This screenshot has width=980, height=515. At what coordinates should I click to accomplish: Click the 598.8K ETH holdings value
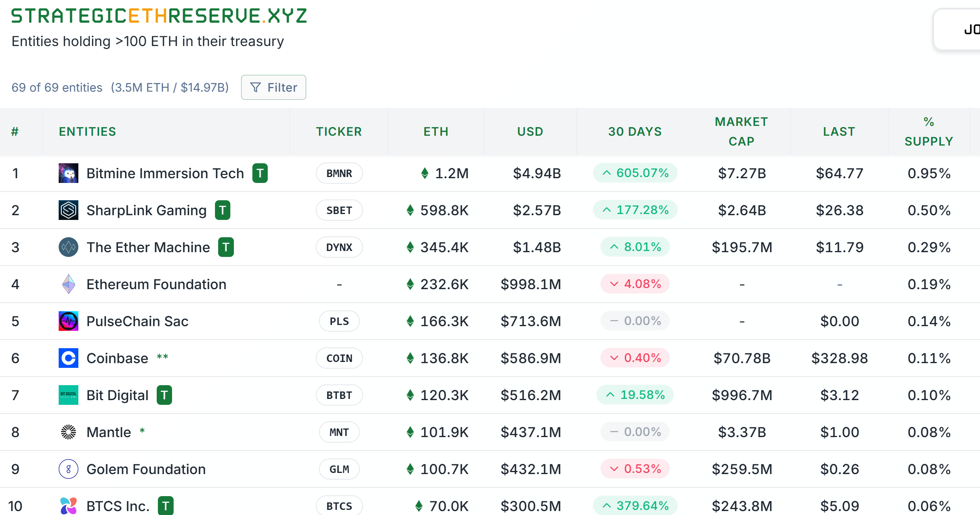click(444, 210)
